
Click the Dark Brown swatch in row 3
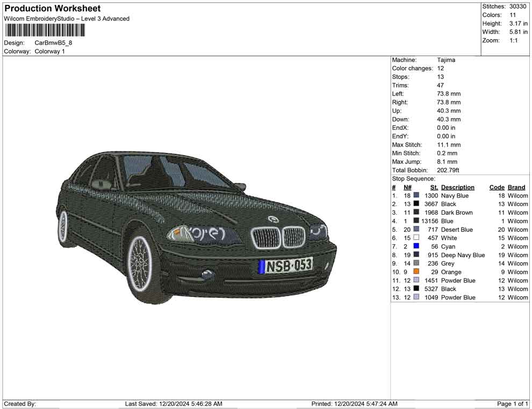click(x=416, y=213)
